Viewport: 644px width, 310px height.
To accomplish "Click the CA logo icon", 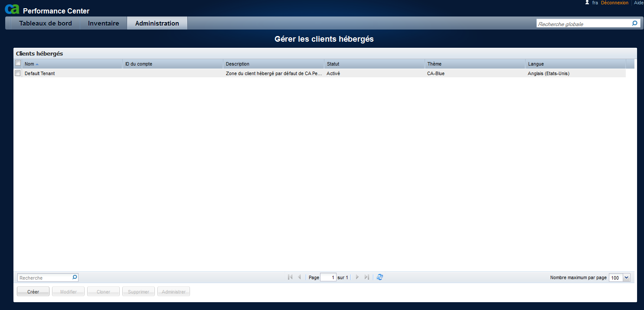I will point(12,9).
